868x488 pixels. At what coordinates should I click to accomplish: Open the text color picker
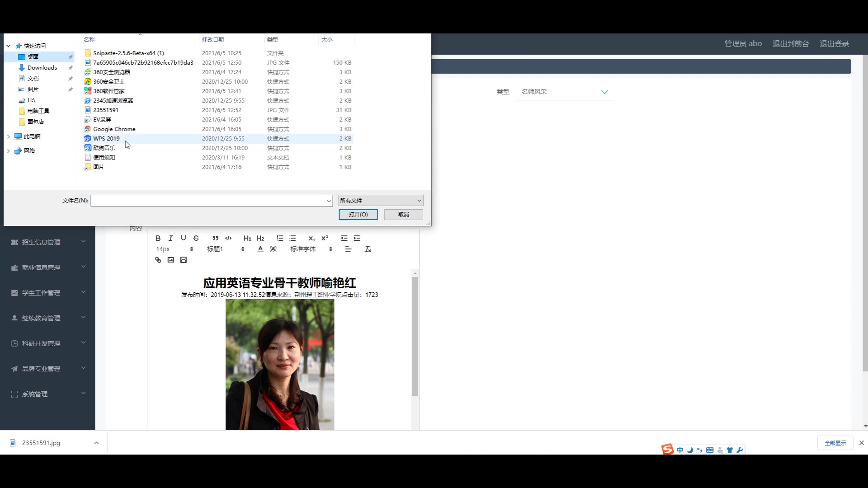pyautogui.click(x=260, y=249)
